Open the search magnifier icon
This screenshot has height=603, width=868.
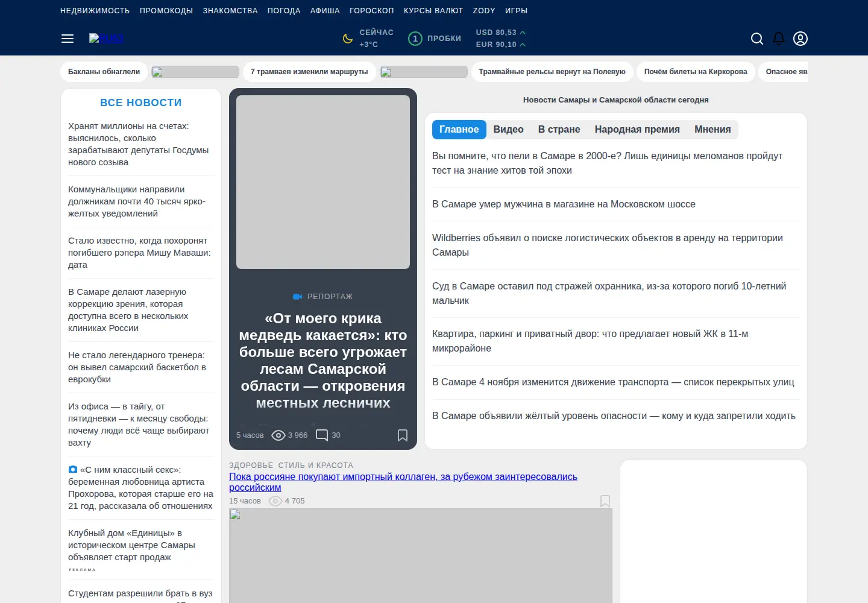757,39
